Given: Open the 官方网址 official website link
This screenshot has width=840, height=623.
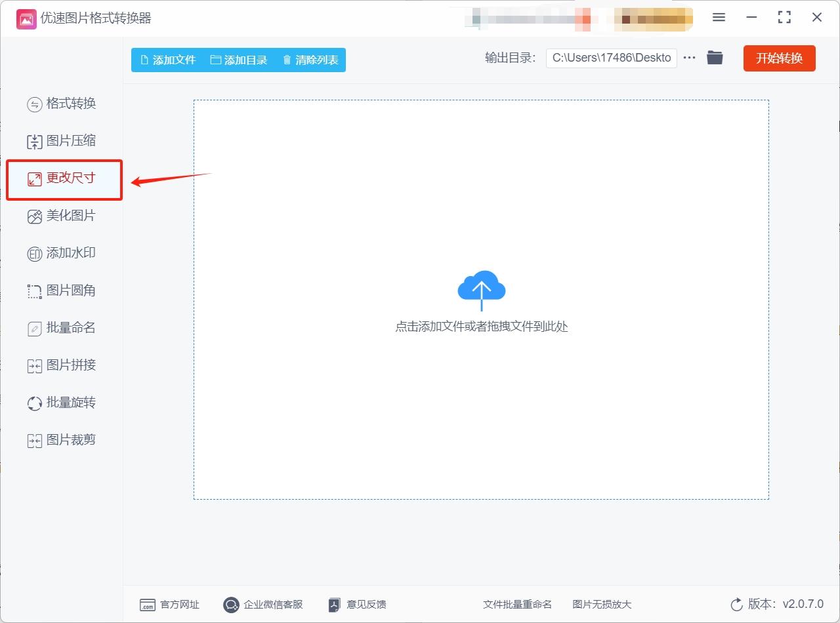Looking at the screenshot, I should click(x=169, y=605).
